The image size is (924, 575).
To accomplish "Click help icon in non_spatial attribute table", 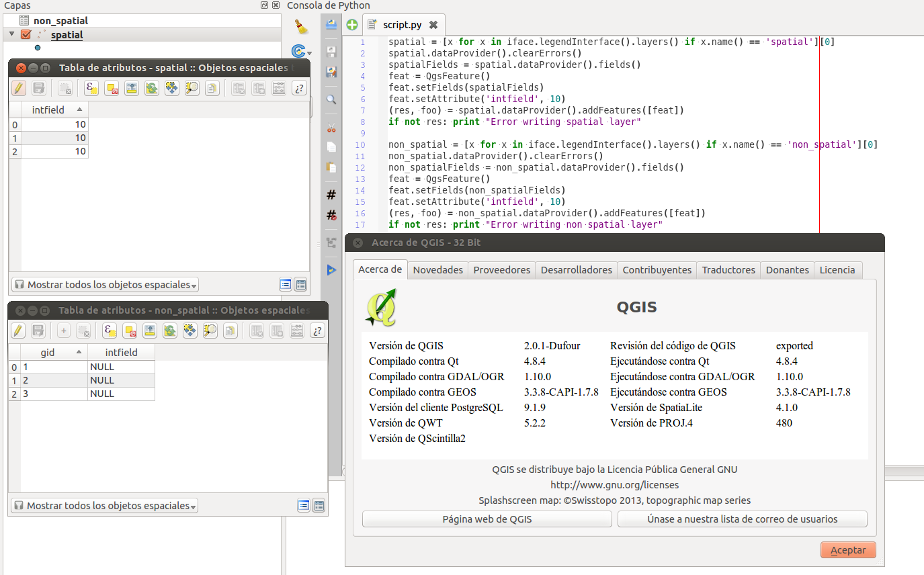I will pos(318,330).
